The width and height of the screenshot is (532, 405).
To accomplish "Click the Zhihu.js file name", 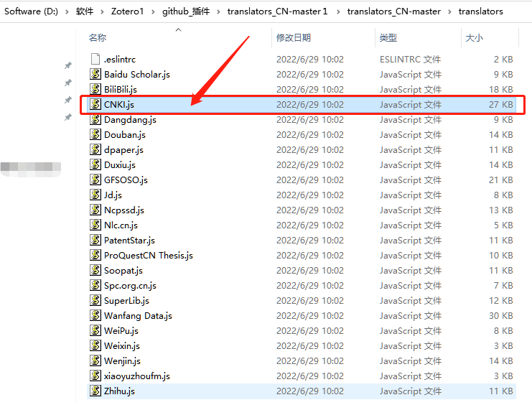I will click(x=119, y=391).
